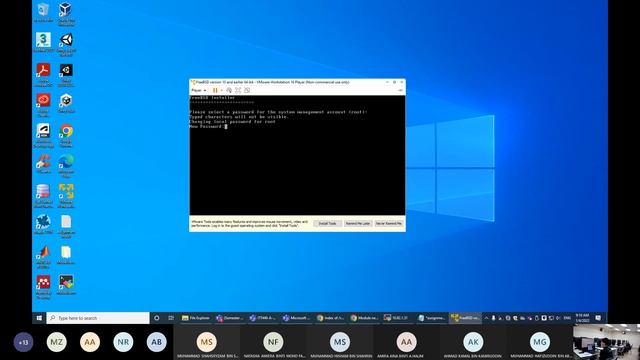The height and width of the screenshot is (360, 640).
Task: Open the Windows Start menu
Action: tap(39, 318)
